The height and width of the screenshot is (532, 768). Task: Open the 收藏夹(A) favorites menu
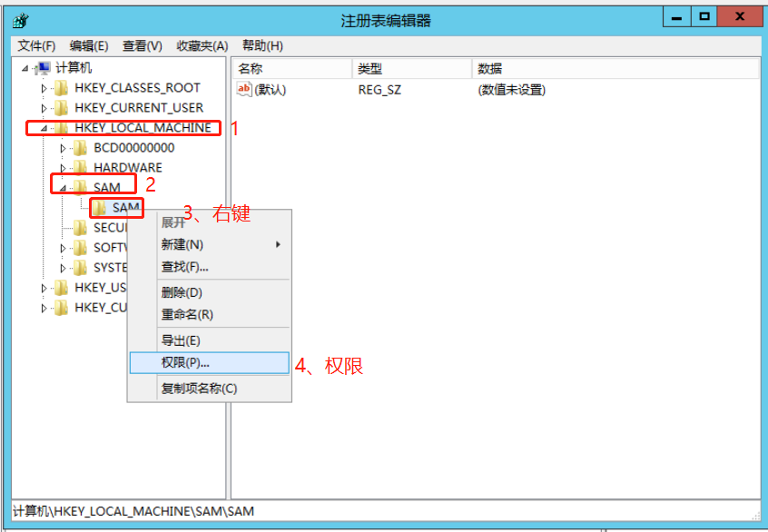point(202,45)
